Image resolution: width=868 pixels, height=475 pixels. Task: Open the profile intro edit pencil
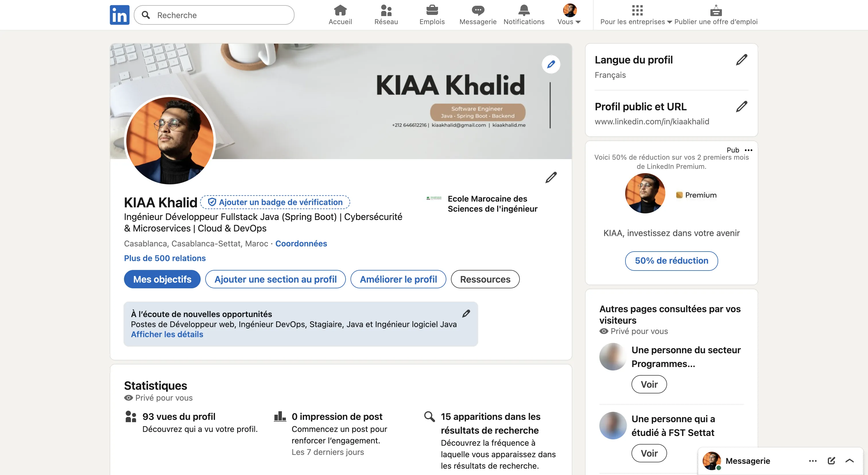[x=551, y=178]
